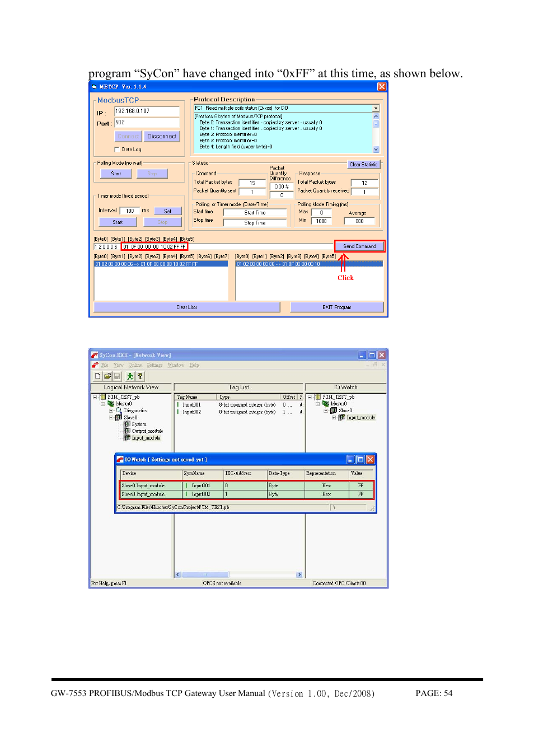534x756 pixels.
Task: Close the SyCon.EXE window
Action: pos(382,355)
